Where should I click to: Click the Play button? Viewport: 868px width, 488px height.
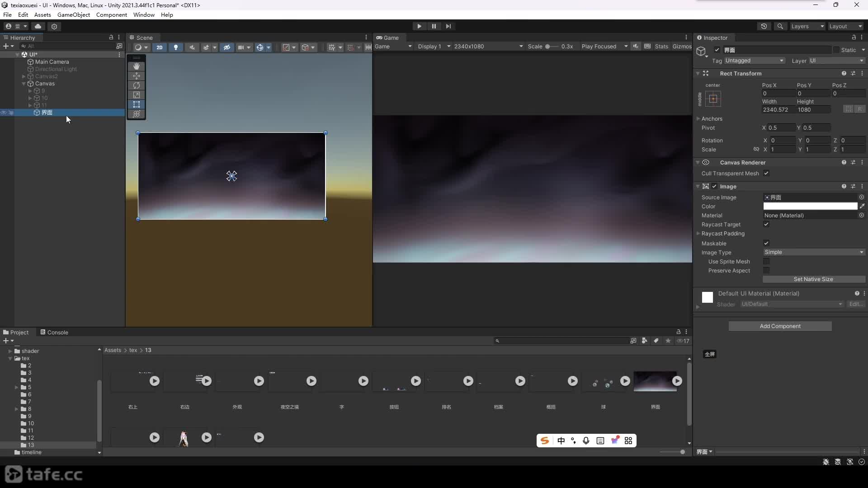[x=419, y=26]
